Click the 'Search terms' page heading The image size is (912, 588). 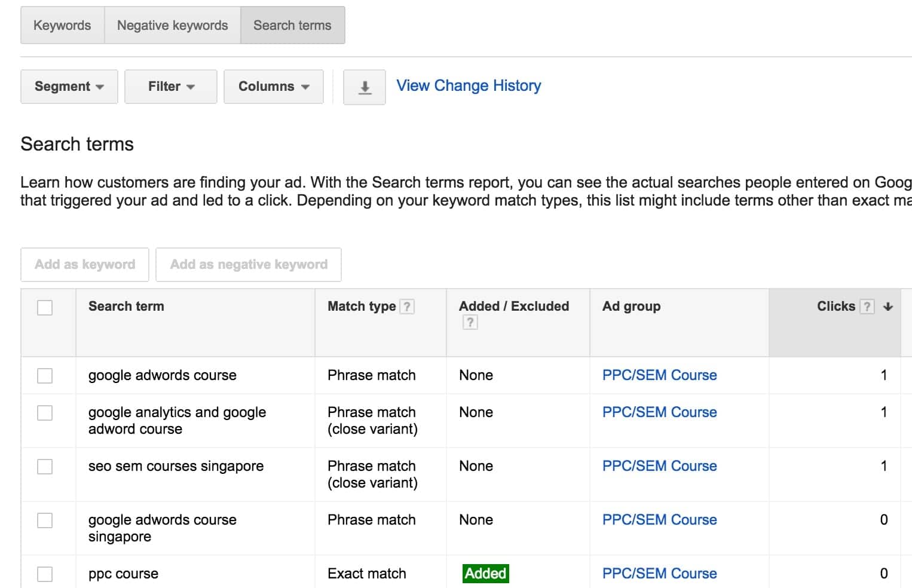point(77,144)
